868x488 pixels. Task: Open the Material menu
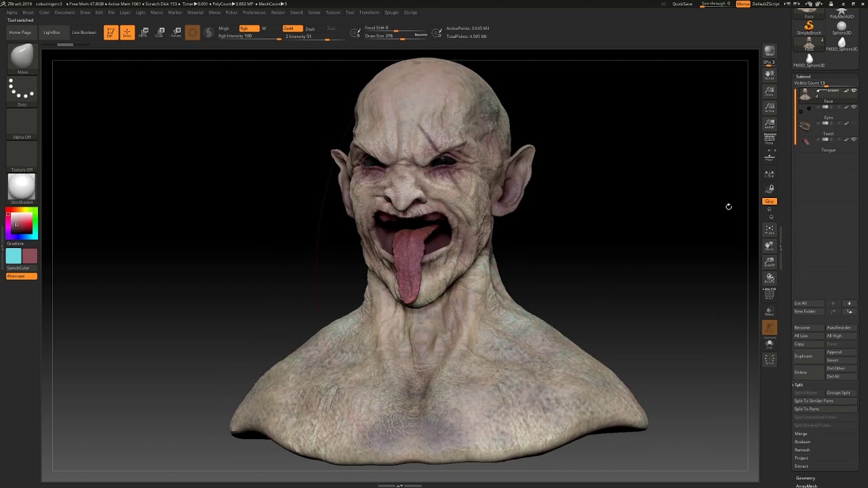(x=195, y=12)
